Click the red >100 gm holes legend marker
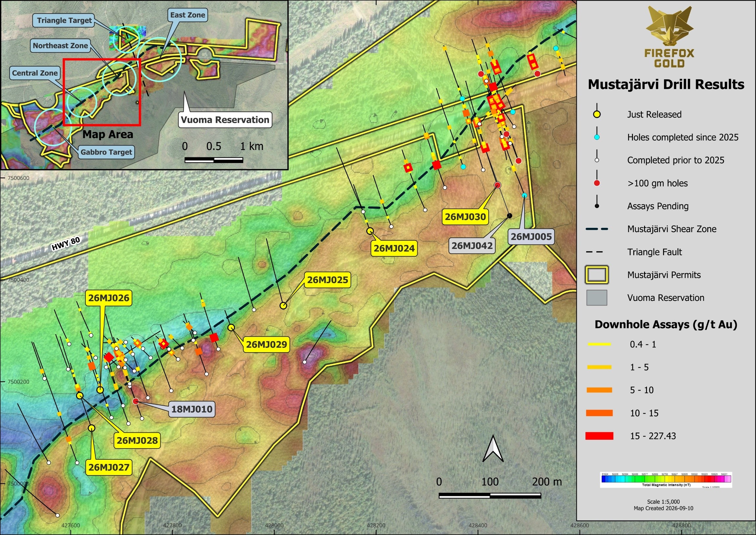756x535 pixels. click(x=597, y=183)
